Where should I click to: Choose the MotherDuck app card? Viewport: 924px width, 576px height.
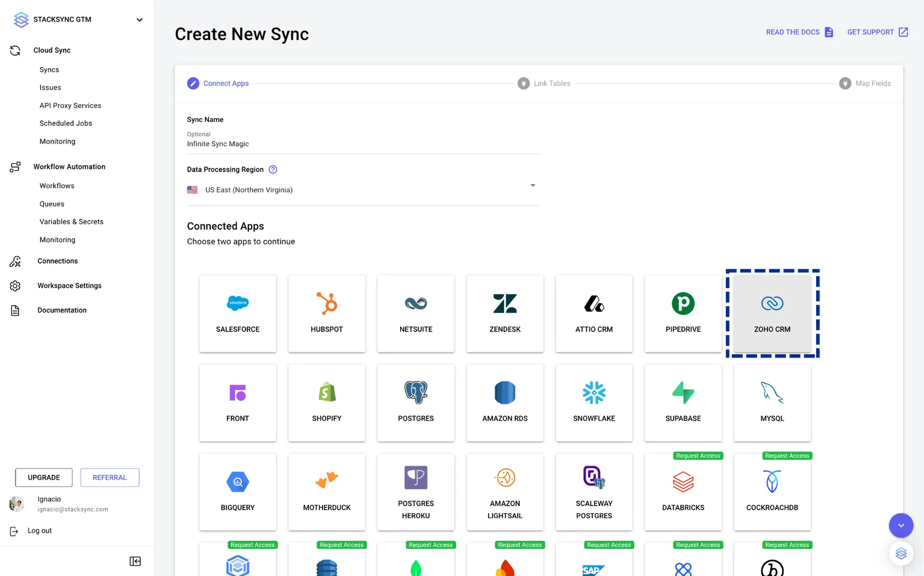point(327,492)
